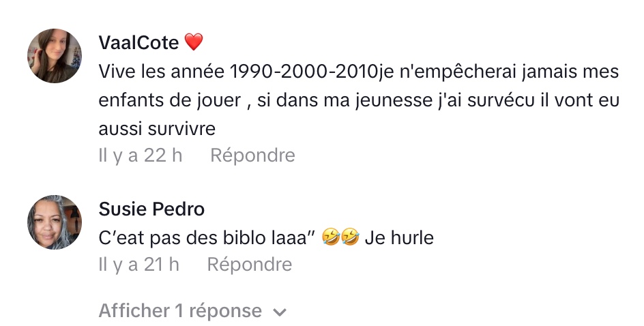Click the "C'eat pas des biblo laaa" text

click(206, 238)
